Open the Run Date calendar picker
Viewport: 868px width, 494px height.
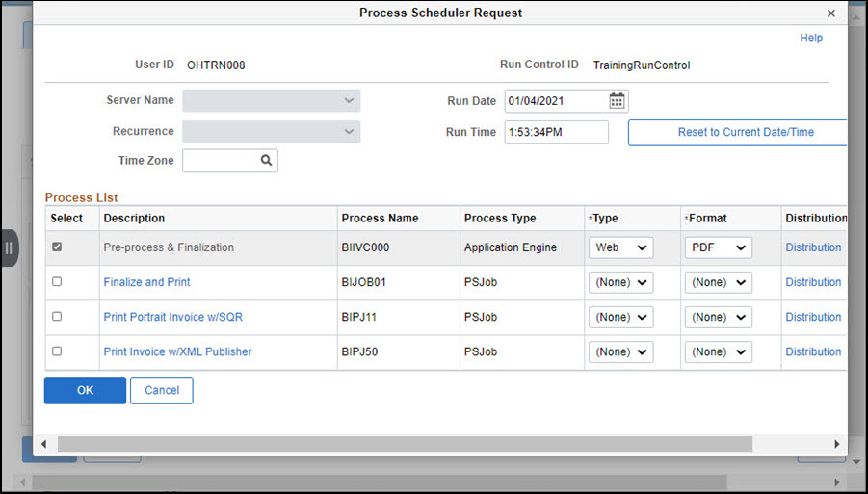(x=617, y=101)
